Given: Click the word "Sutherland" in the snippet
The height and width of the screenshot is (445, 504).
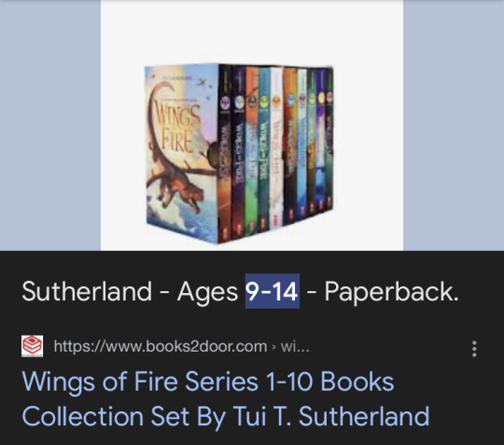Looking at the screenshot, I should pos(87,291).
